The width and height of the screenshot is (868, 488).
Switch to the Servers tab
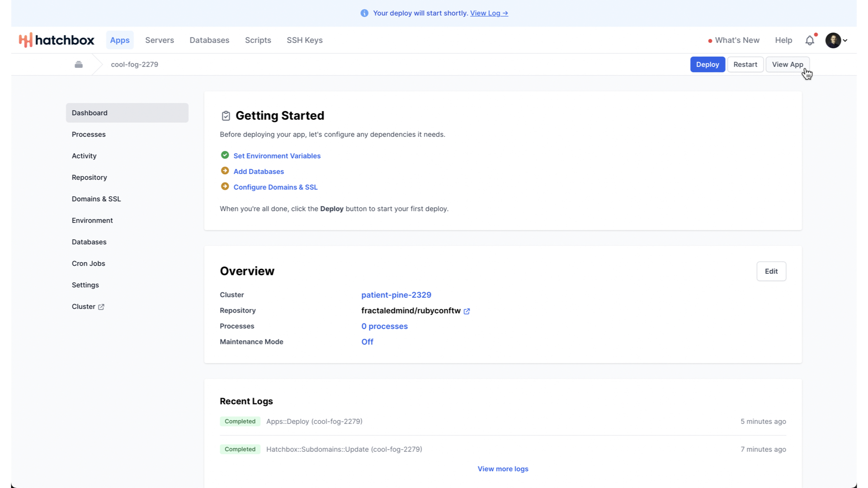pos(159,40)
